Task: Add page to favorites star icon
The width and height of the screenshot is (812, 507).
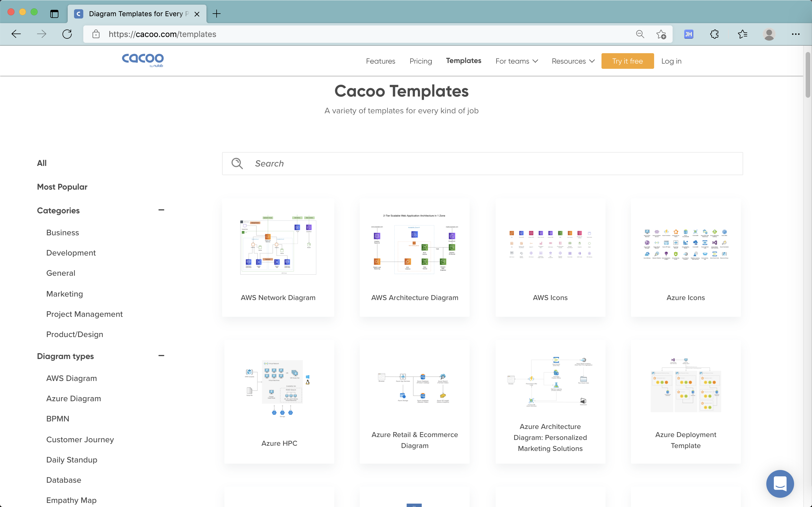Action: pyautogui.click(x=661, y=34)
